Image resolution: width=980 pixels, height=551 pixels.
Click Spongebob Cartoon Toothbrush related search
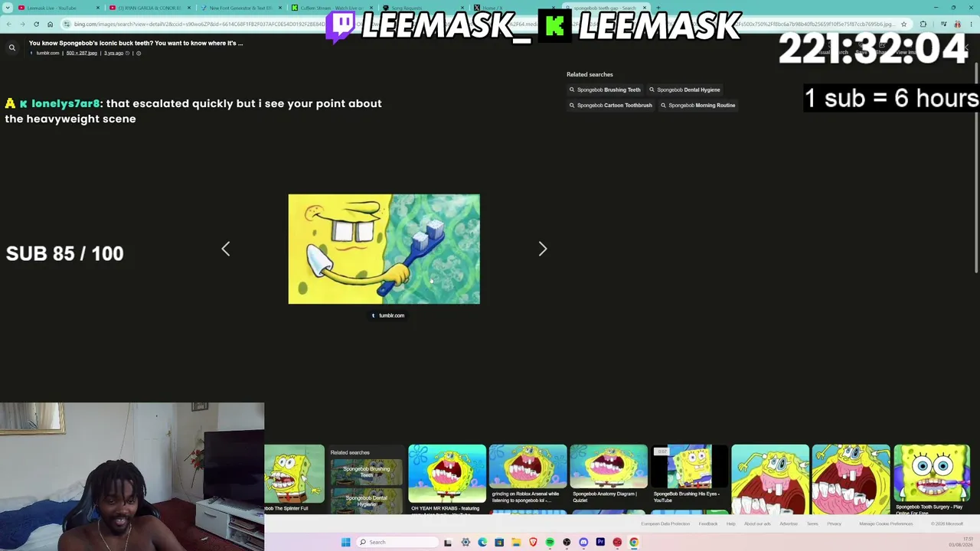point(610,105)
